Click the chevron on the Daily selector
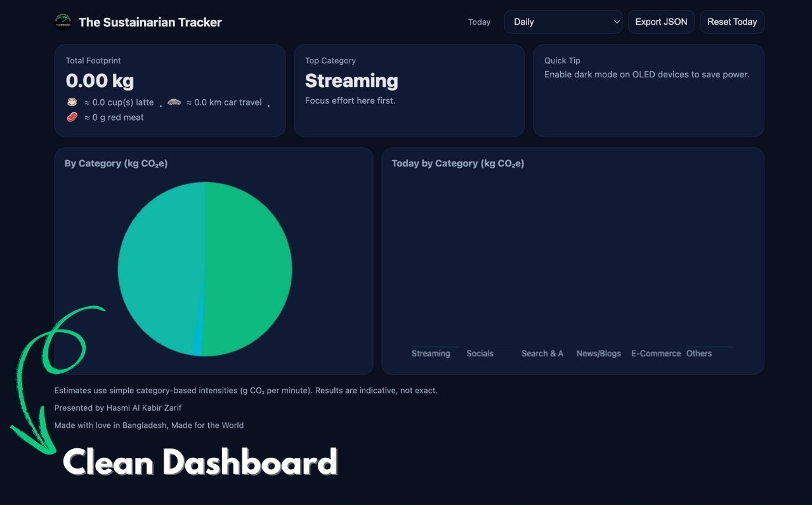Image resolution: width=812 pixels, height=508 pixels. [617, 22]
